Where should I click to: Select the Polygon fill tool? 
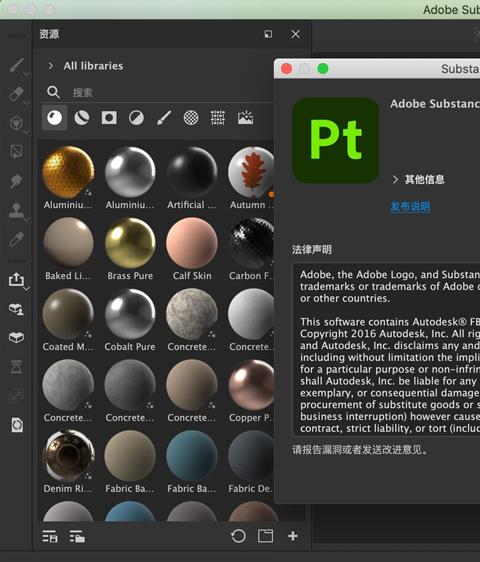click(x=16, y=152)
